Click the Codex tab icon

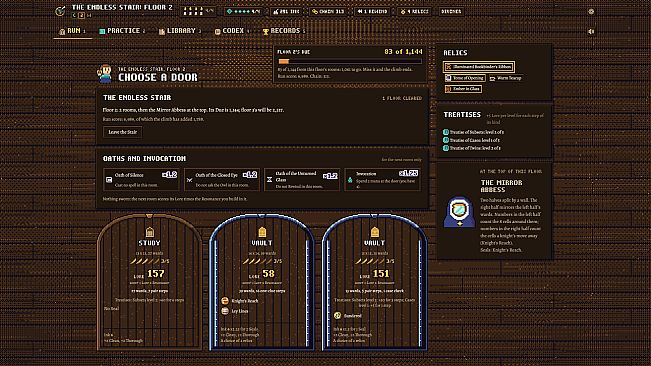click(217, 32)
